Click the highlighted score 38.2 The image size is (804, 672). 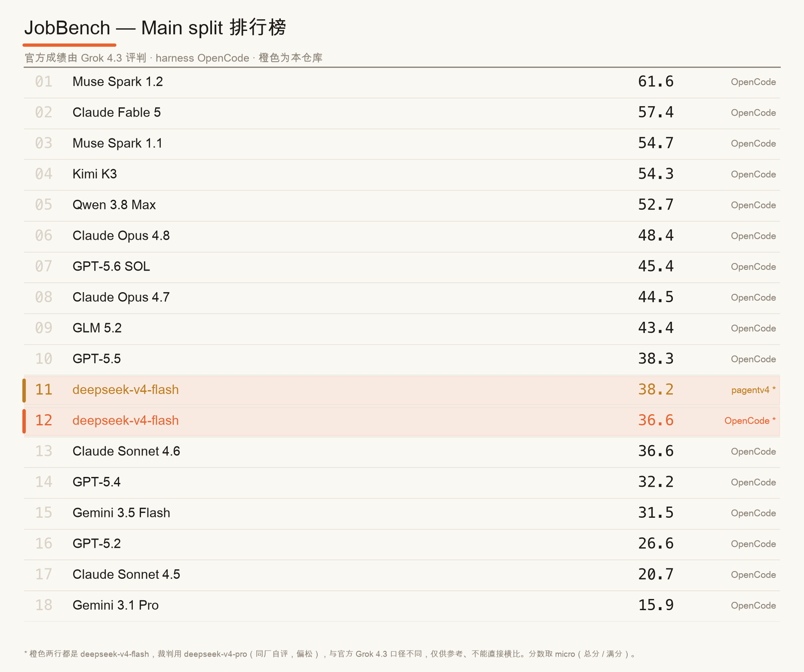point(656,390)
